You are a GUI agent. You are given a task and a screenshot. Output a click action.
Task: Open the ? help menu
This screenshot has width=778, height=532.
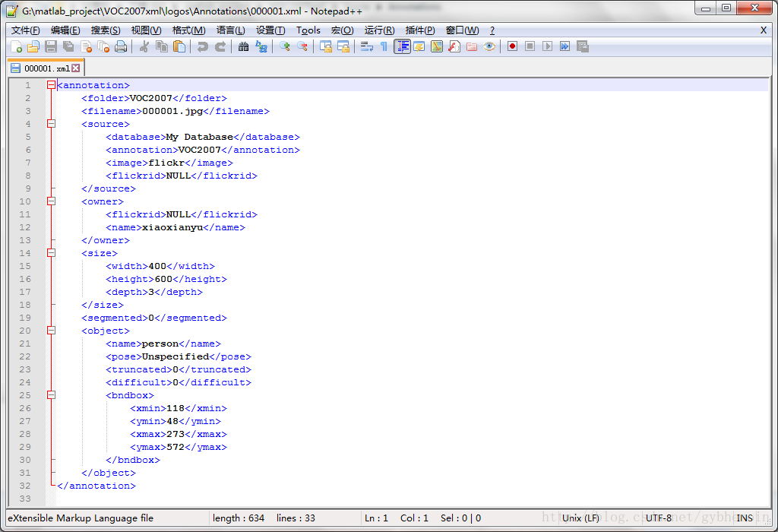(492, 30)
